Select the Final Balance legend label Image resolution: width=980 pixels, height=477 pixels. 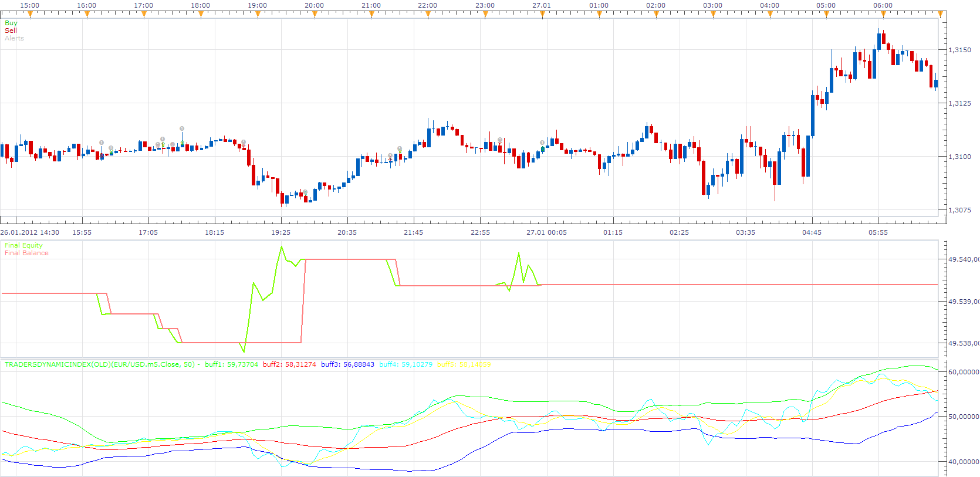[x=26, y=253]
